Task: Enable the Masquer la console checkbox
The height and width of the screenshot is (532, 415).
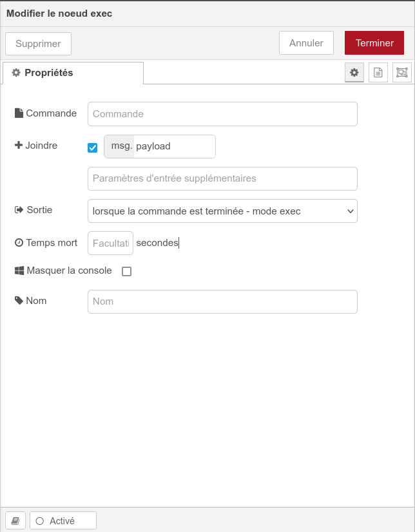Action: [x=126, y=271]
